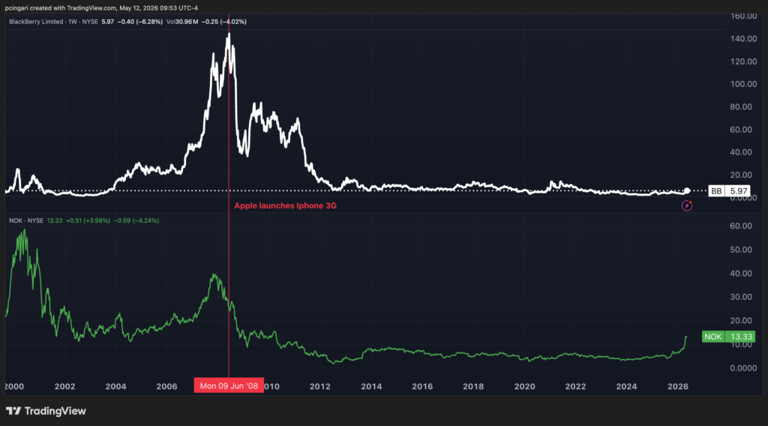Viewport: 768px width, 426px height.
Task: Click the 80.00 value on price axis
Action: point(741,107)
